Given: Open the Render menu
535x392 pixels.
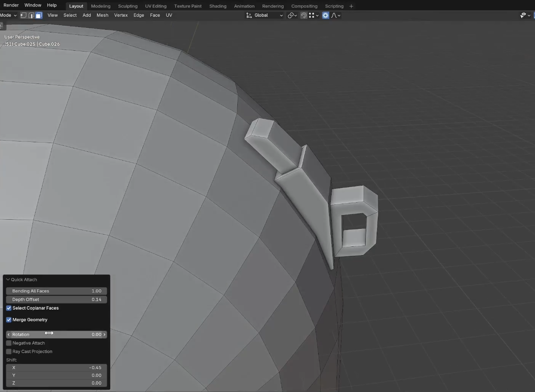Looking at the screenshot, I should (x=11, y=5).
